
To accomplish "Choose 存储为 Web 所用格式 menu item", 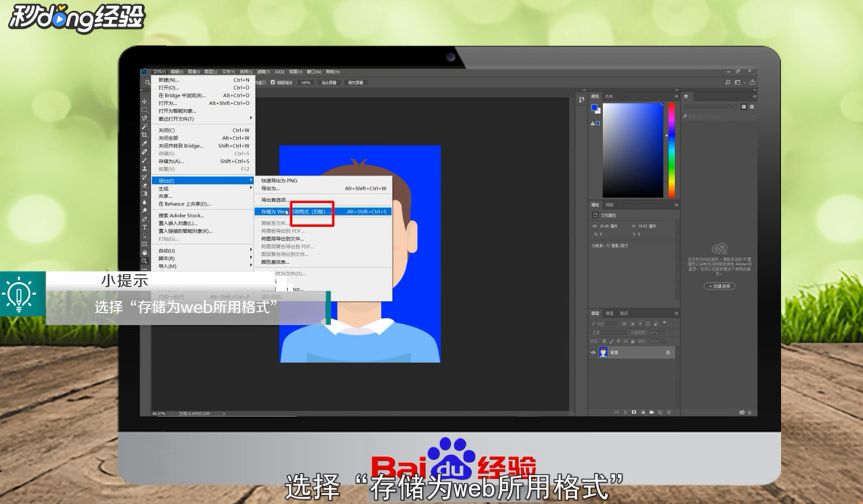I will pyautogui.click(x=323, y=212).
